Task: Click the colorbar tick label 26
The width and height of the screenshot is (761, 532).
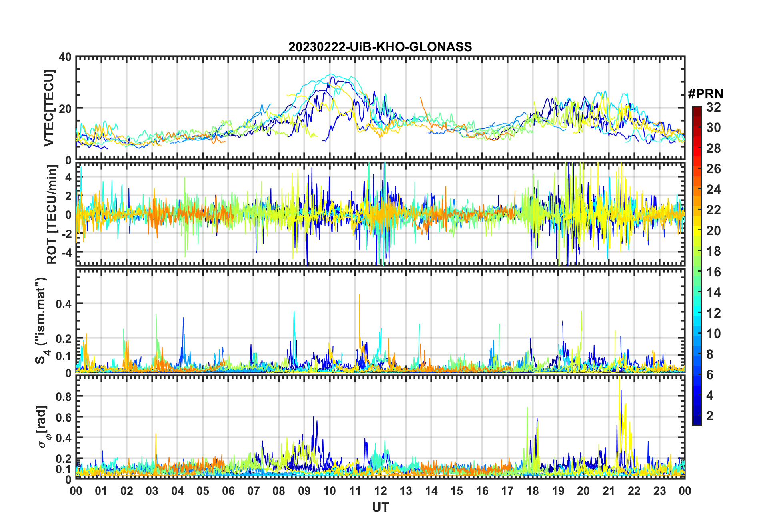Action: 713,169
